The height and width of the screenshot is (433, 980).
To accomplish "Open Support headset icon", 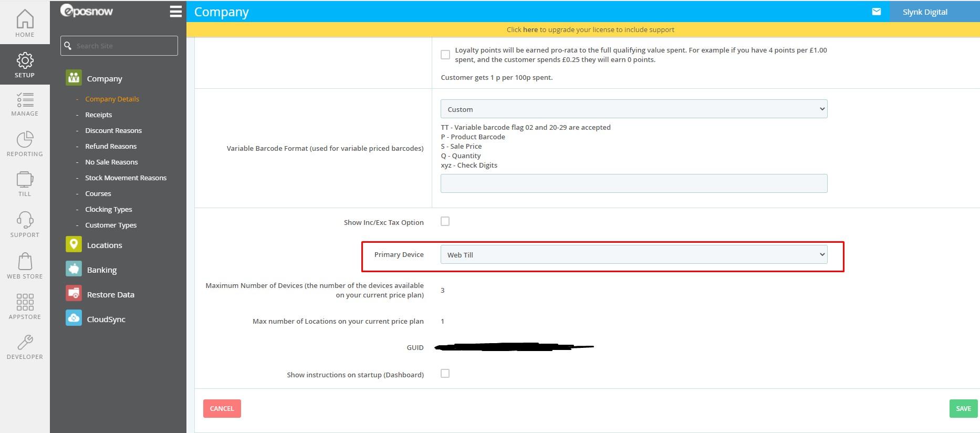I will point(25,220).
